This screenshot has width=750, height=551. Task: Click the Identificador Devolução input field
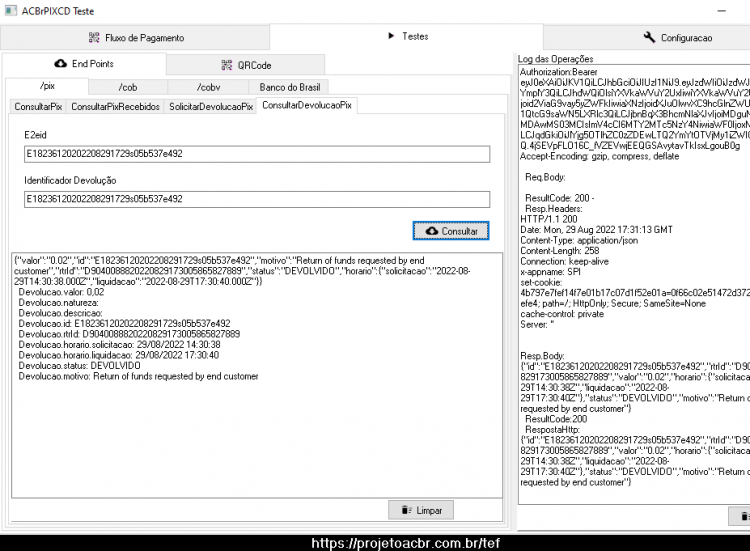click(257, 199)
